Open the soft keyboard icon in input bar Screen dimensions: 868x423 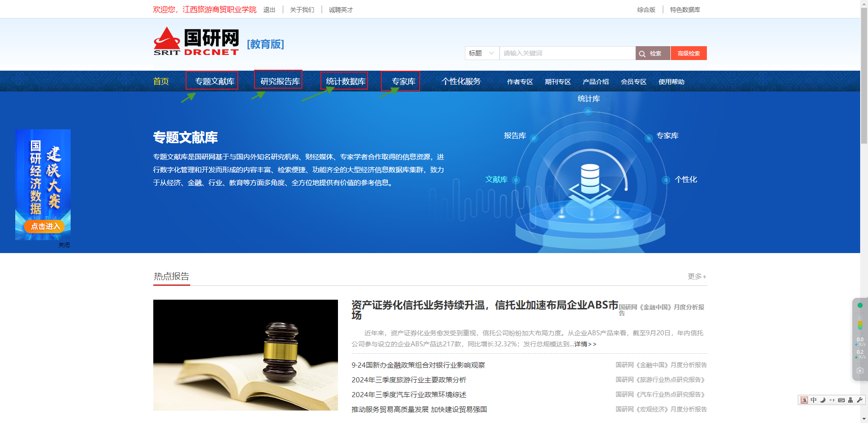tap(841, 400)
